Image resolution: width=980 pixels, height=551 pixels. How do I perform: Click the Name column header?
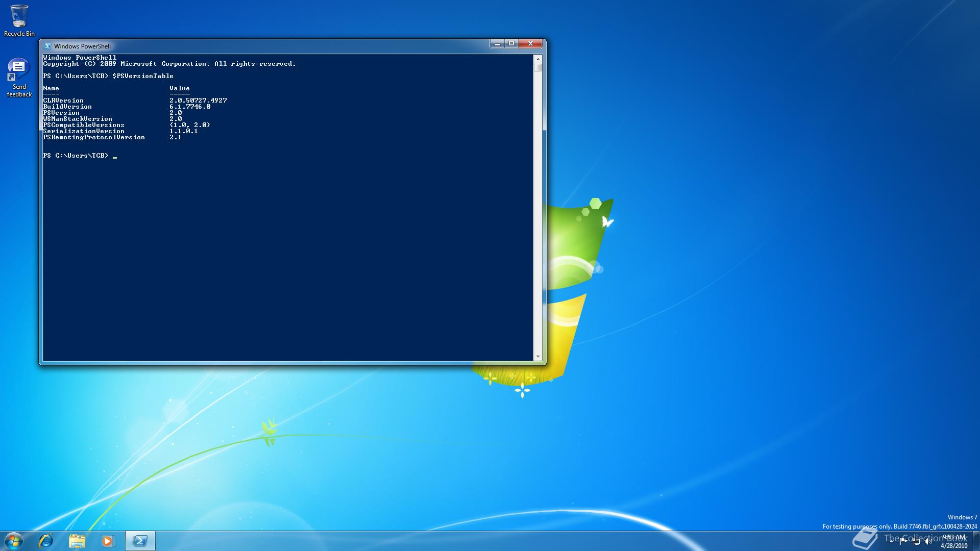point(51,88)
